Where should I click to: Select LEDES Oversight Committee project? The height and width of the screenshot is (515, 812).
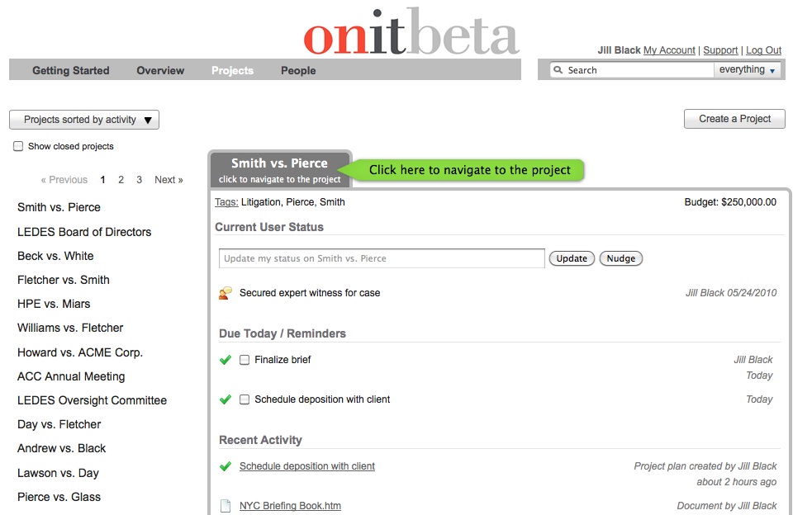point(93,400)
